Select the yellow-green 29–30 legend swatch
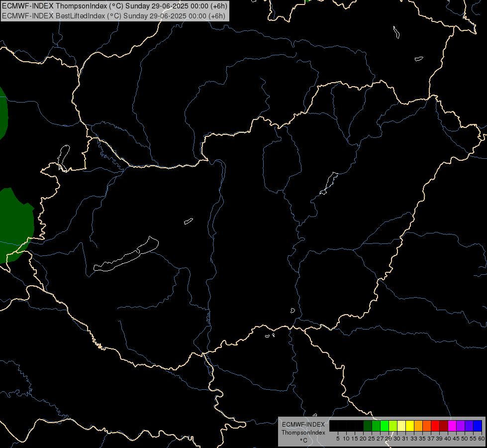 [393, 426]
